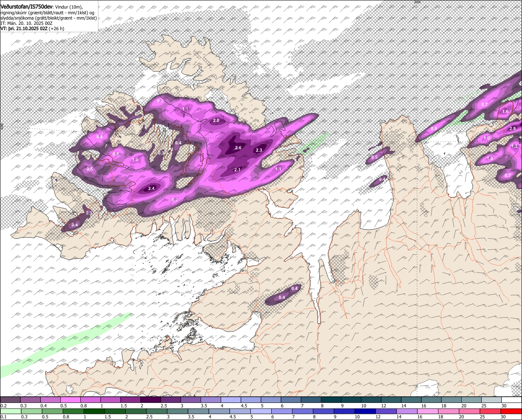Click the 2.8 precipitation value on the map
522x420 pixels.
(x=513, y=128)
